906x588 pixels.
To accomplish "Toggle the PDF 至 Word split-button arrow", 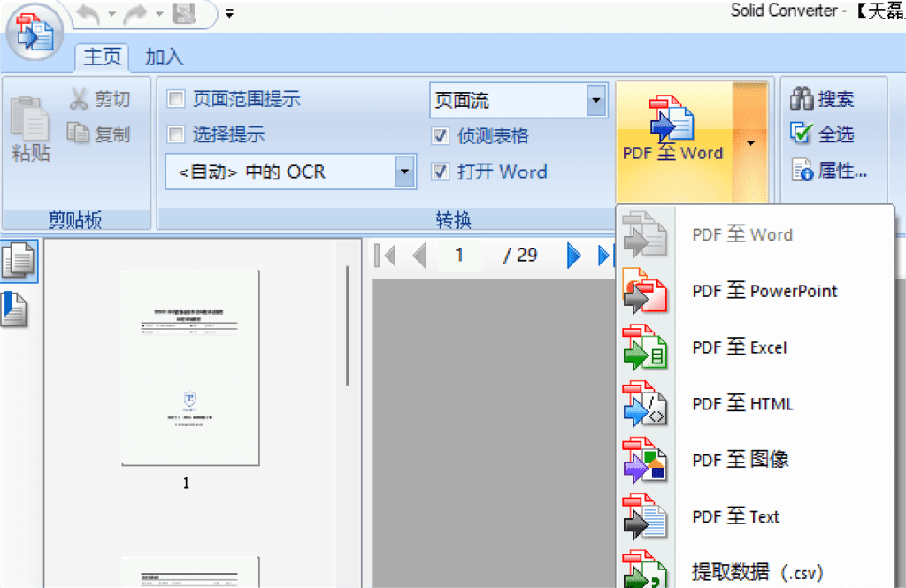I will pyautogui.click(x=750, y=142).
